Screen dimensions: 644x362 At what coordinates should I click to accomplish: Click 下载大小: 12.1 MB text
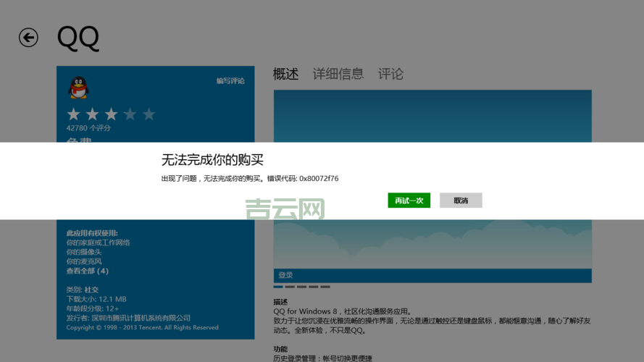(96, 299)
